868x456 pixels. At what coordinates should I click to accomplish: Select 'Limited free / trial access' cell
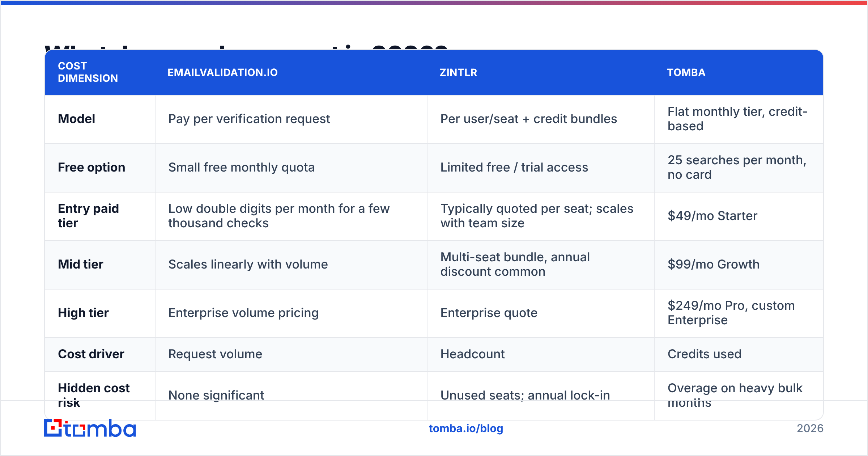541,168
